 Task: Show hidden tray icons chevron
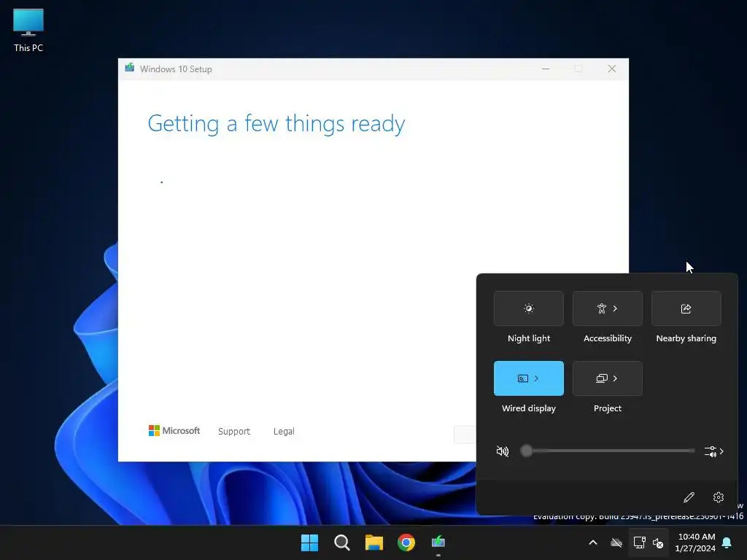(x=593, y=542)
